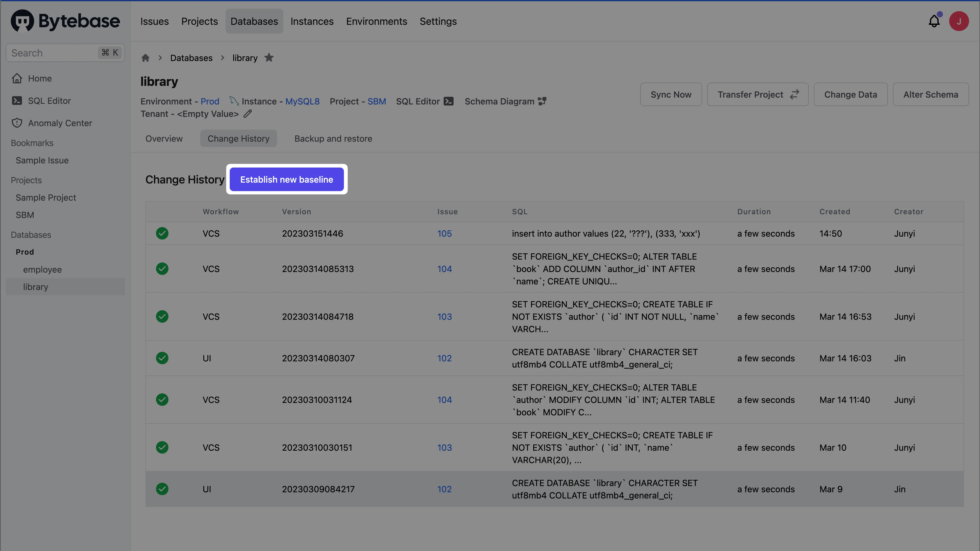
Task: Click the success status icon for version 20230314084718
Action: click(162, 316)
